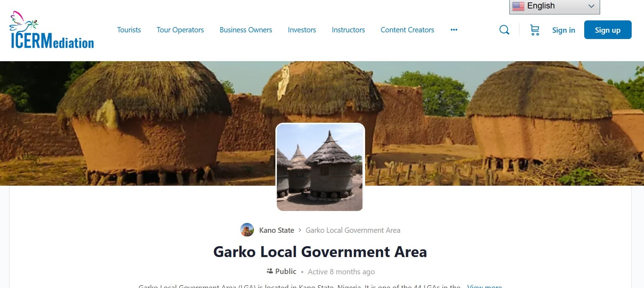
Task: Click the Public group status label
Action: tap(281, 271)
